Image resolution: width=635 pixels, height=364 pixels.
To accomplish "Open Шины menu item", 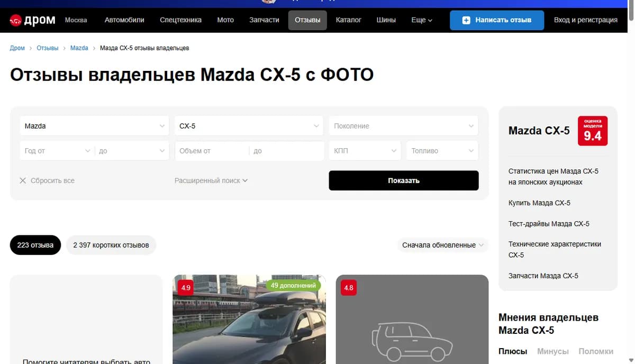I will pyautogui.click(x=386, y=20).
